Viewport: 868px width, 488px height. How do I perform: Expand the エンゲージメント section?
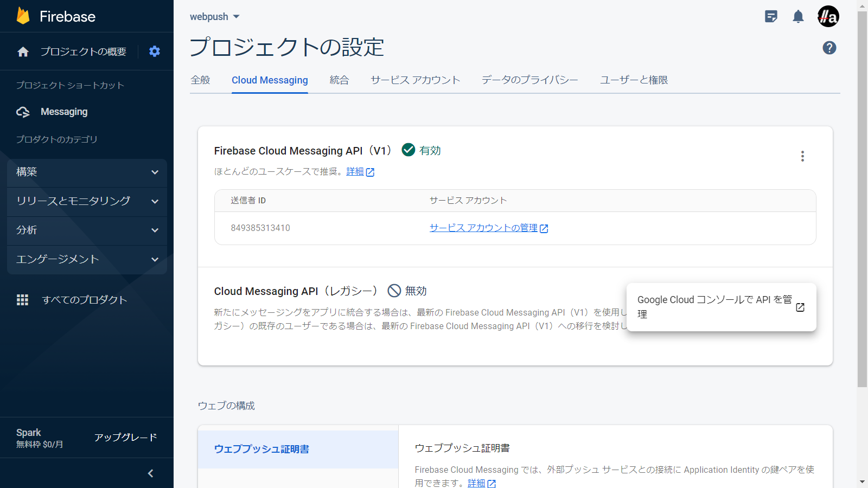[87, 259]
